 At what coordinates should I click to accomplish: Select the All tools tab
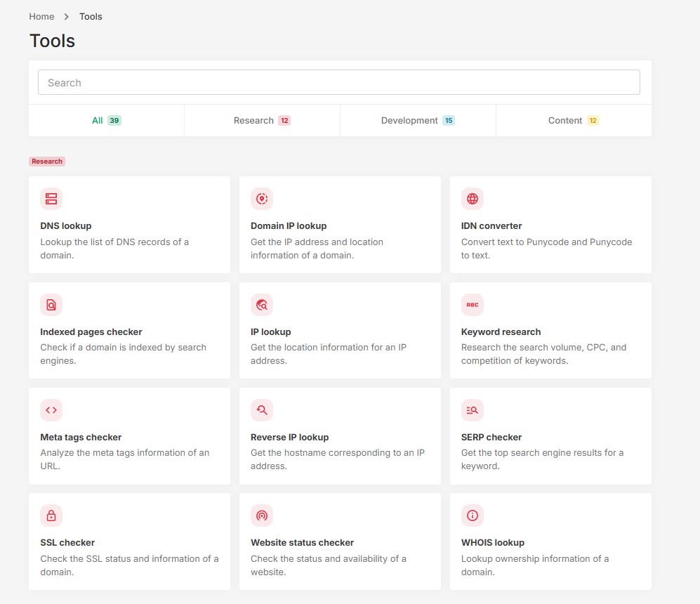coord(106,121)
